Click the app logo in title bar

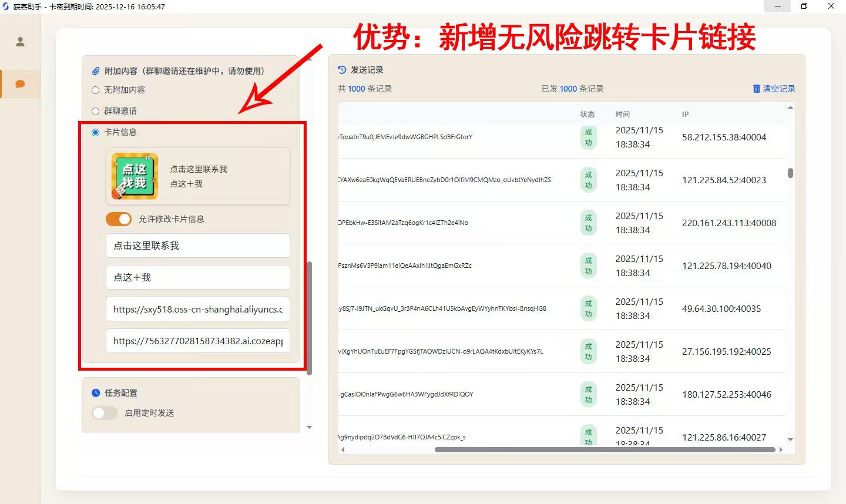tap(6, 6)
